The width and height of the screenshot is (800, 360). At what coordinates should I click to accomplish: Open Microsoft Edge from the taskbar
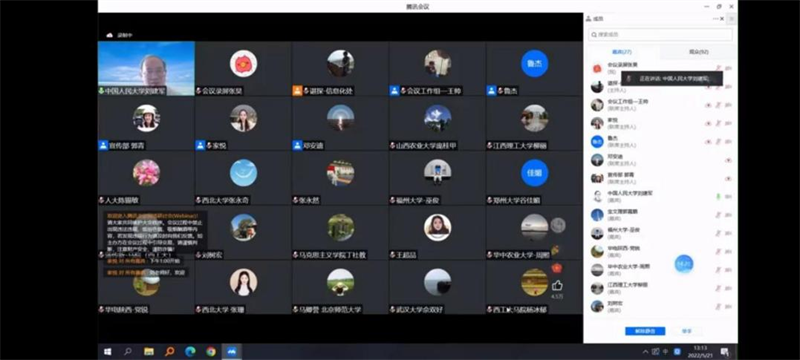pyautogui.click(x=190, y=352)
